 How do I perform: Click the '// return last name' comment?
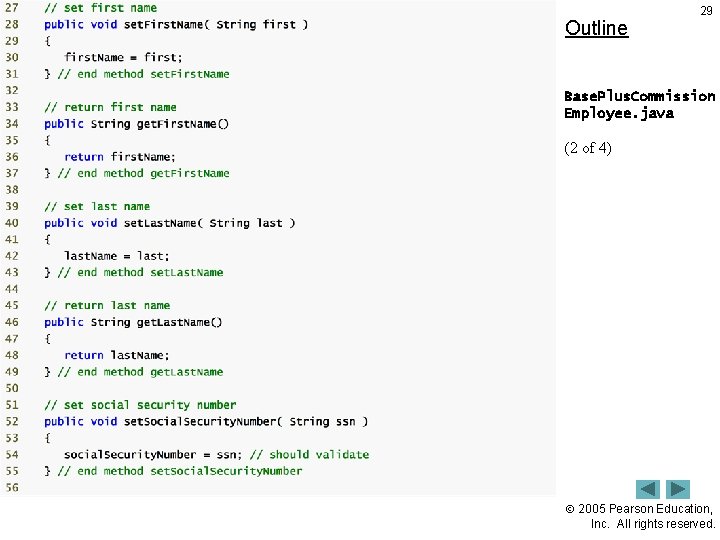(107, 306)
